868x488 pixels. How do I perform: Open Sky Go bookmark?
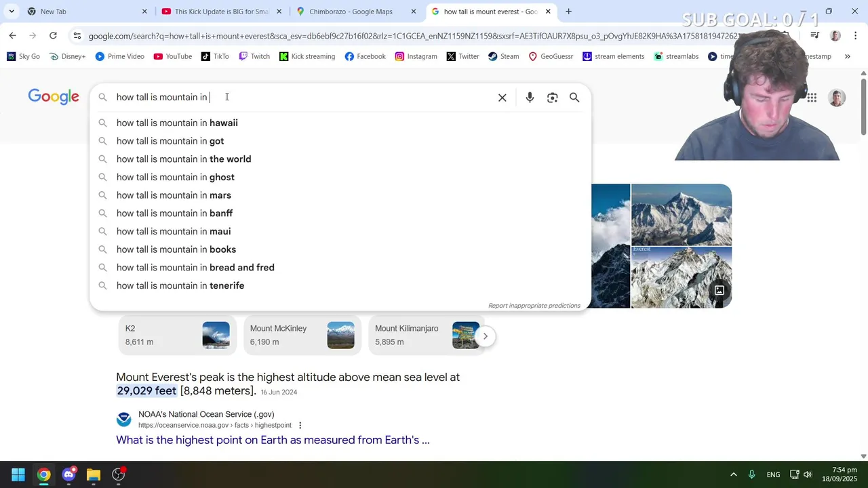pyautogui.click(x=23, y=56)
